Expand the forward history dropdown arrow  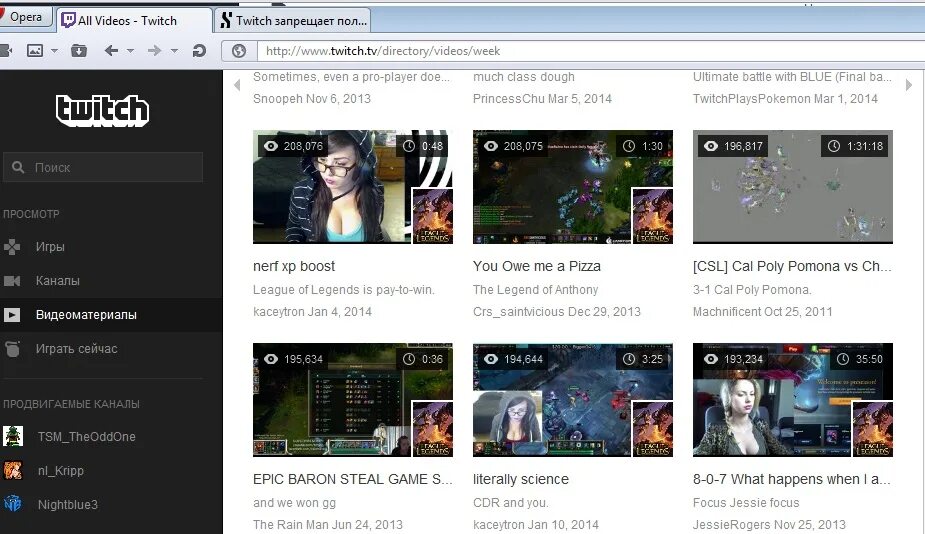tap(174, 51)
